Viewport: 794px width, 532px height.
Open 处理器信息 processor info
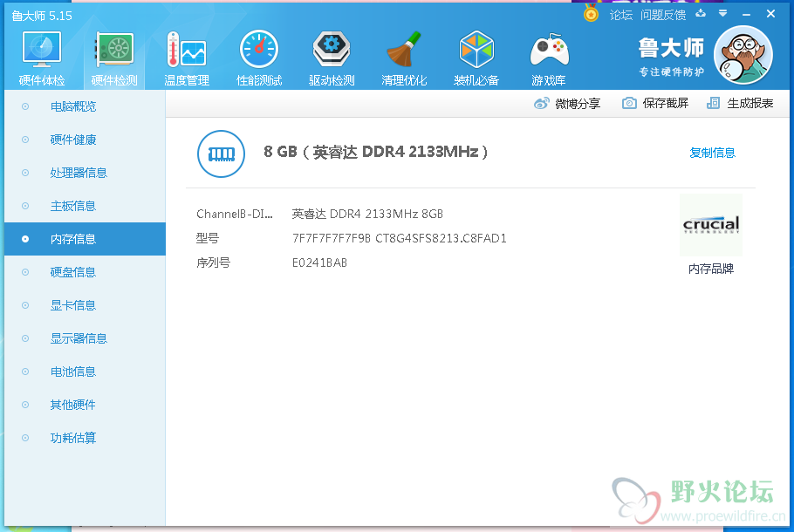[x=85, y=173]
